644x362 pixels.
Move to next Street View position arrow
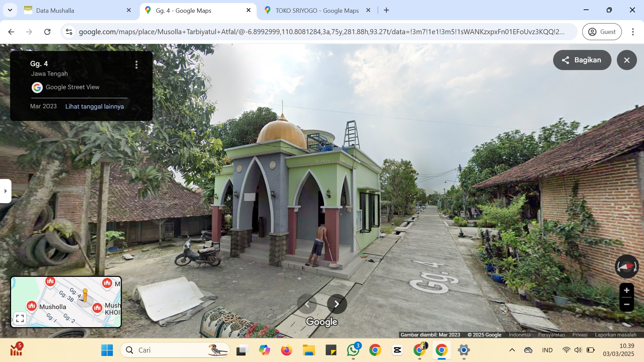(337, 304)
